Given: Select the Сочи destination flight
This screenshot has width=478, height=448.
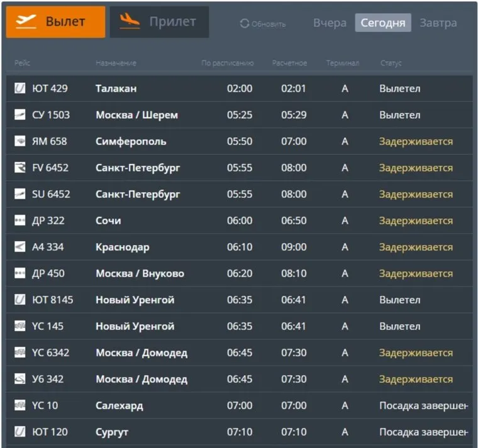Looking at the screenshot, I should (108, 221).
